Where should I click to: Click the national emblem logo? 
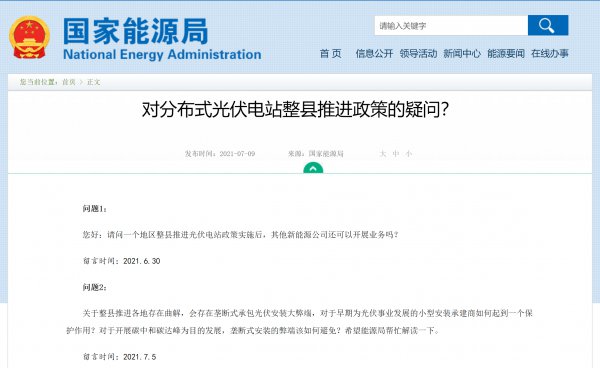click(x=29, y=37)
